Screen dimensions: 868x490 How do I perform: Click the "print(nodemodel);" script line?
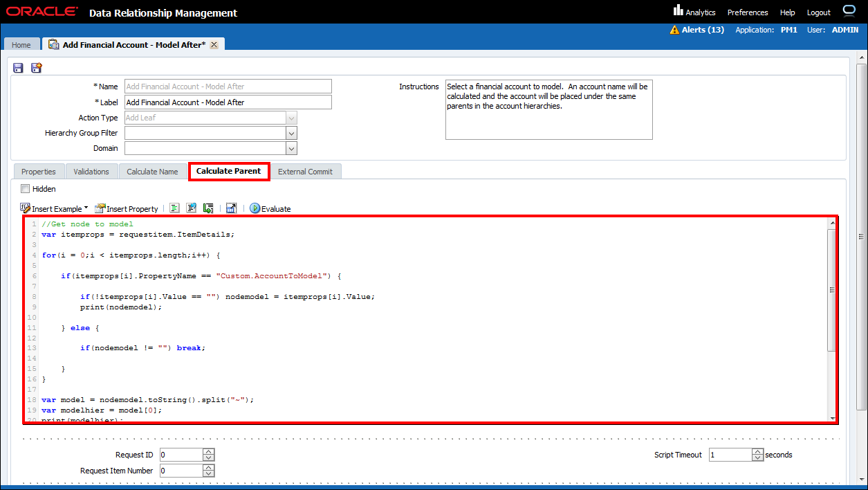coord(121,307)
